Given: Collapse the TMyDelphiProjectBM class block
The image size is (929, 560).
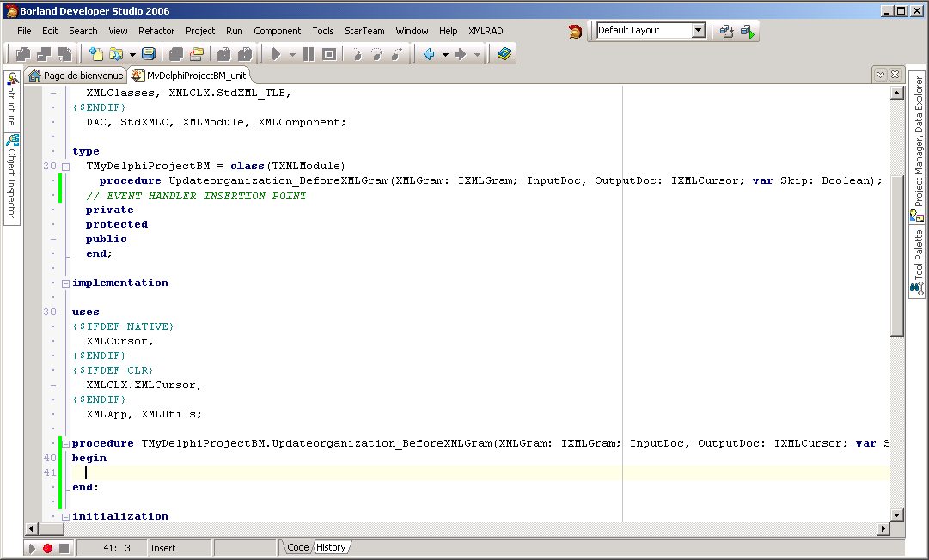Looking at the screenshot, I should tap(65, 167).
